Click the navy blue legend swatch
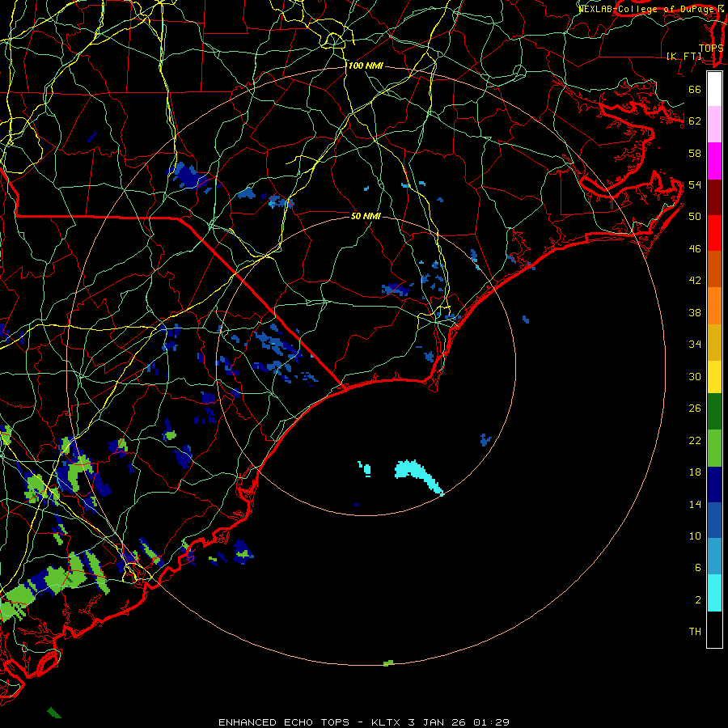 (x=714, y=485)
